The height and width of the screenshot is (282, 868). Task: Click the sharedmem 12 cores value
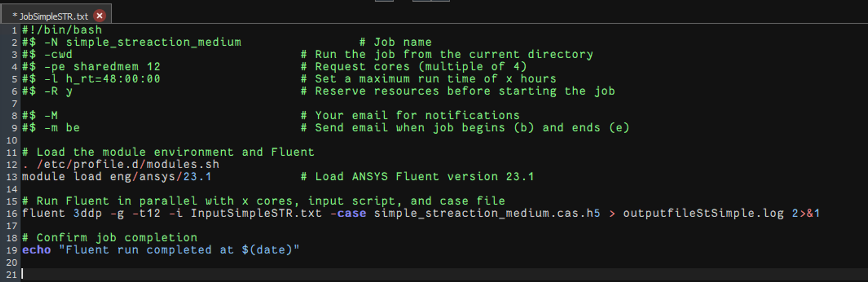click(x=117, y=67)
